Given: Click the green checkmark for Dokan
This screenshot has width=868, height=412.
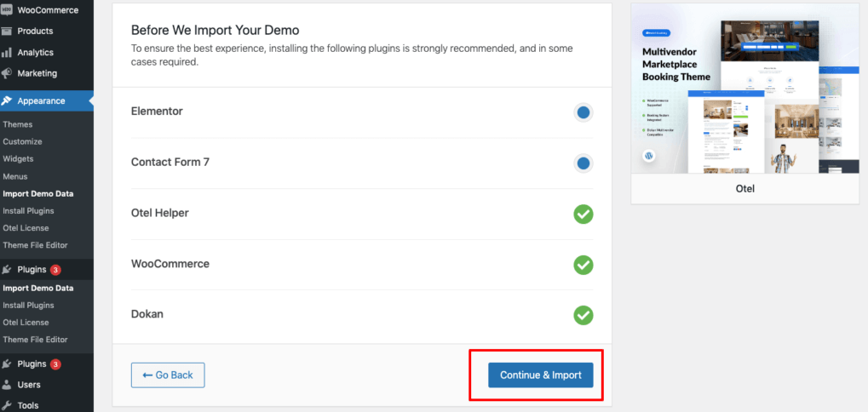Looking at the screenshot, I should [583, 315].
